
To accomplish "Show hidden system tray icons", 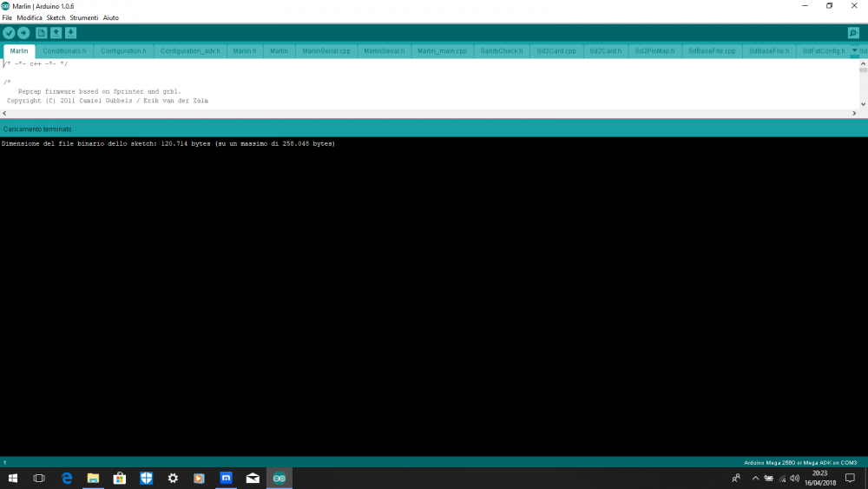I will coord(755,478).
